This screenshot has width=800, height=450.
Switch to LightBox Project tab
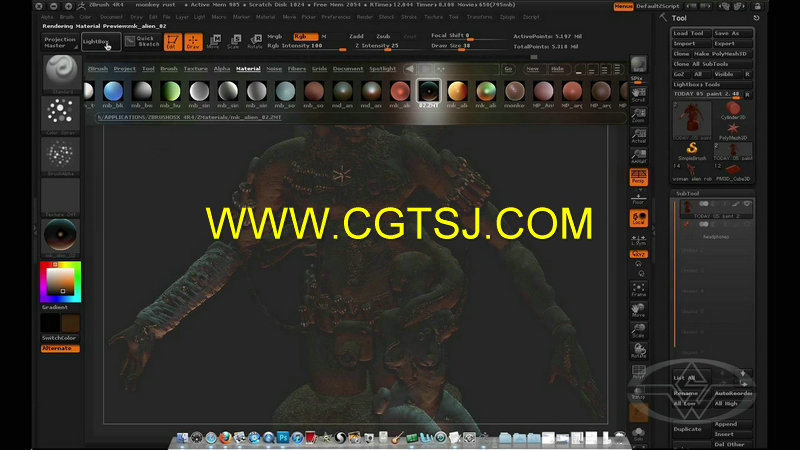click(x=124, y=68)
